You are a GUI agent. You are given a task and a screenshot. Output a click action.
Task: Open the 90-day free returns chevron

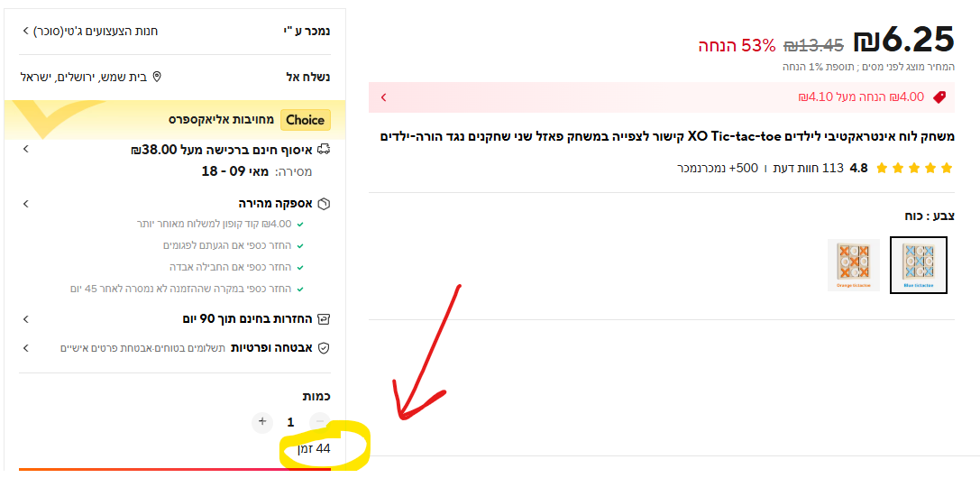pyautogui.click(x=25, y=319)
